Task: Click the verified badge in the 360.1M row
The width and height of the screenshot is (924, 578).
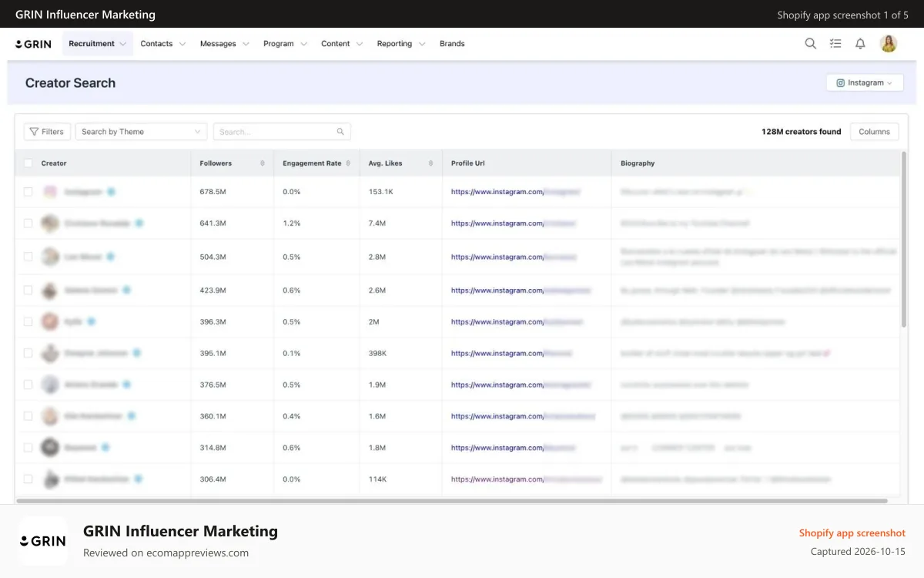Action: tap(132, 415)
